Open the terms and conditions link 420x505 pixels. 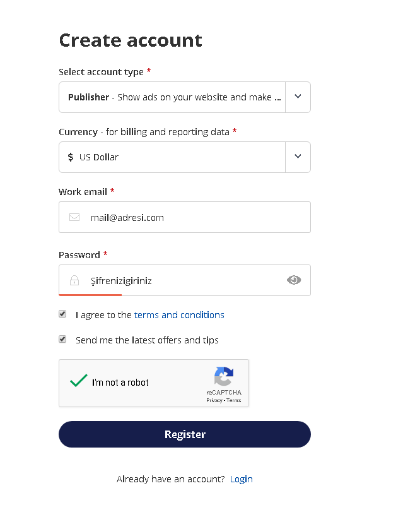point(179,315)
